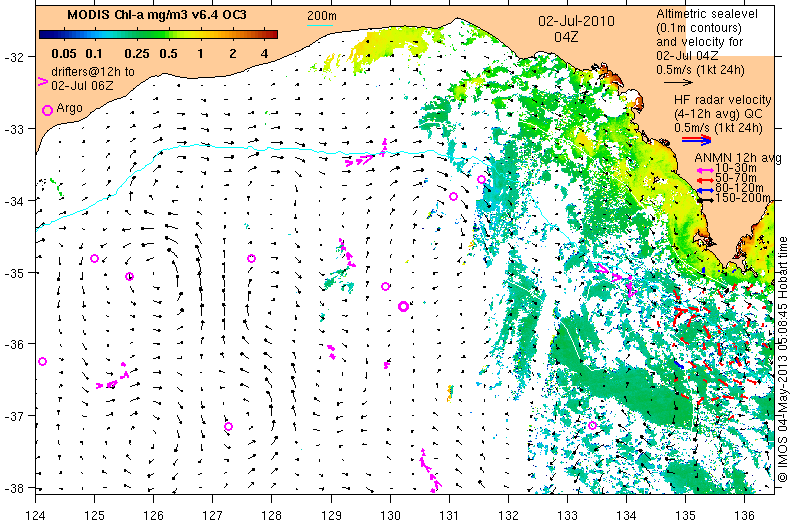Click the blue 80-120m ANMN arrow

(706, 190)
